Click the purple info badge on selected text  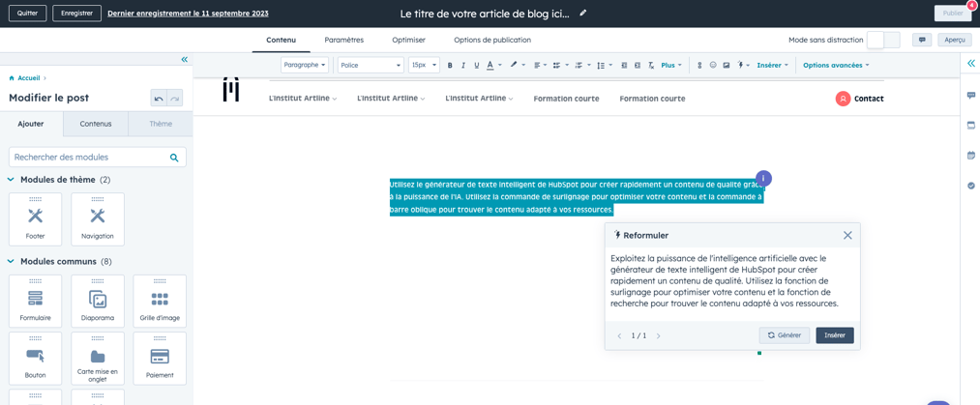pos(763,178)
